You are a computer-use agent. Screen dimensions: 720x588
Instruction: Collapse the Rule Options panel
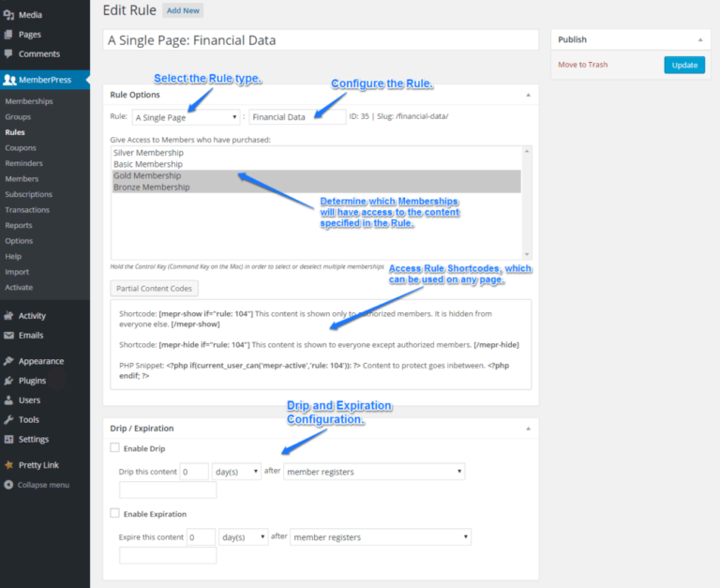click(x=528, y=95)
